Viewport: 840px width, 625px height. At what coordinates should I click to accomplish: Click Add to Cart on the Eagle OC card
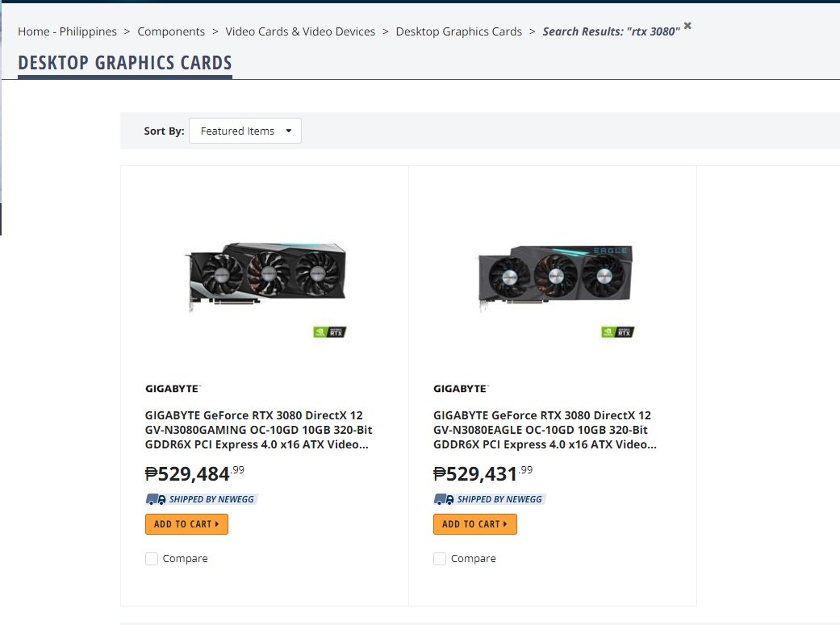pyautogui.click(x=475, y=523)
